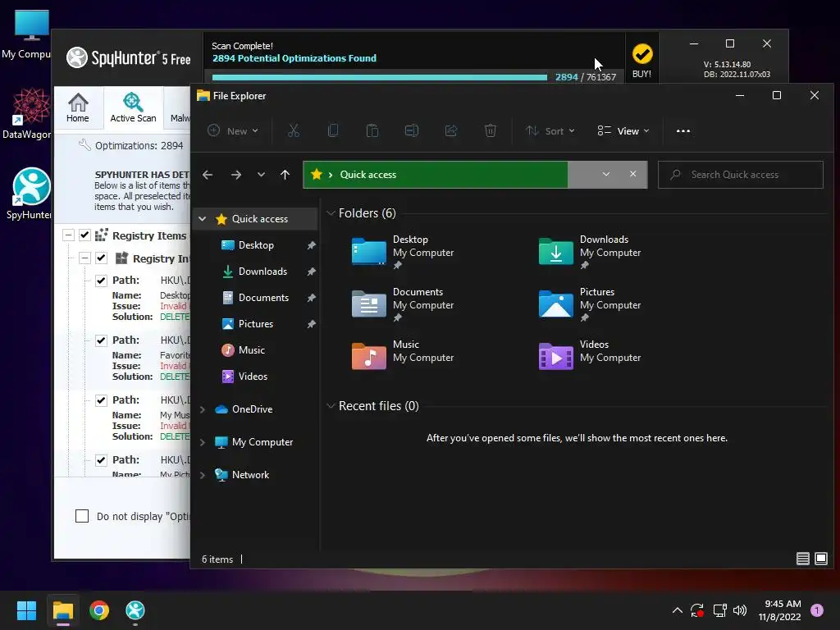This screenshot has width=840, height=630.
Task: Uncheck the Registry Items checkbox in SpyHunter
Action: pyautogui.click(x=84, y=235)
